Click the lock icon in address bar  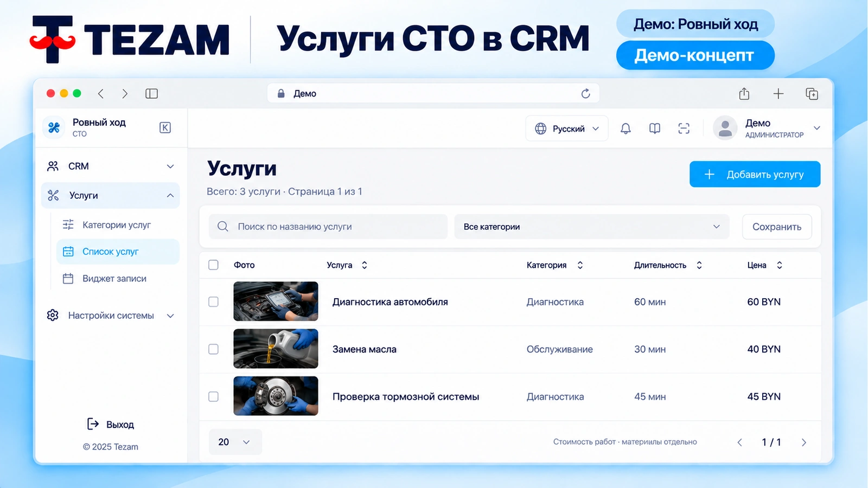(281, 93)
